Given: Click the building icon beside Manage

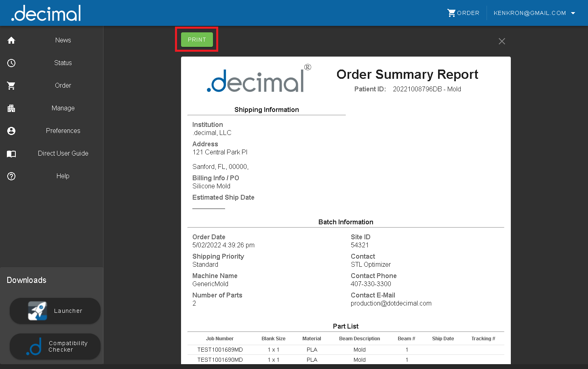Looking at the screenshot, I should tap(11, 108).
